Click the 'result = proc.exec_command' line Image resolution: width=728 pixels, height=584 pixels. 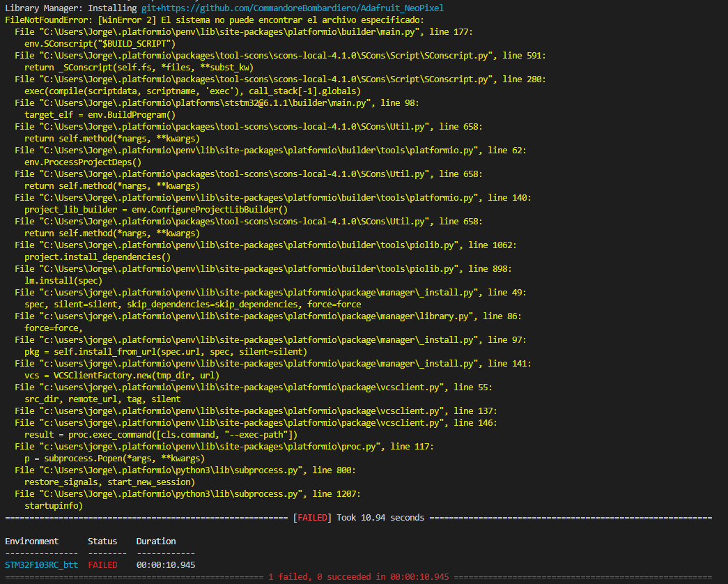[x=161, y=435]
